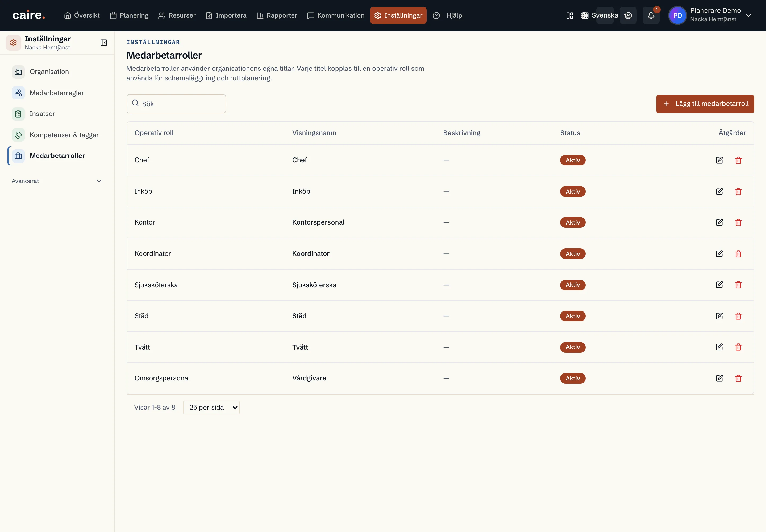Image resolution: width=766 pixels, height=532 pixels.
Task: Change language from Svenska
Action: (599, 15)
